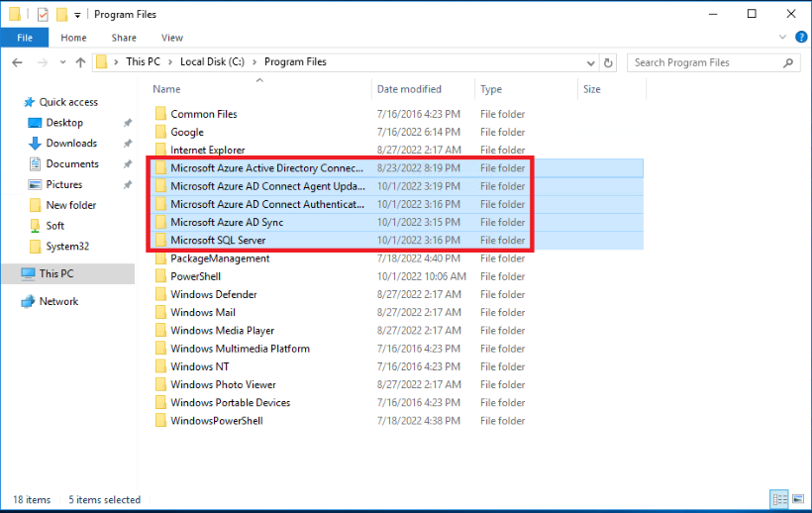Switch to Large icons view in status bar
The image size is (812, 513).
pyautogui.click(x=798, y=499)
